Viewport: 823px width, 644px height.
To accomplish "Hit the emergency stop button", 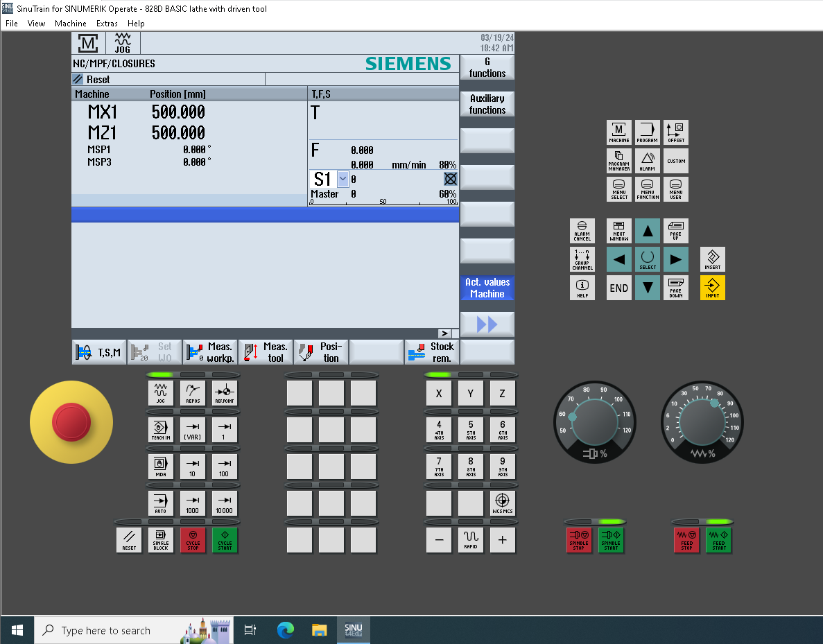I will point(71,422).
